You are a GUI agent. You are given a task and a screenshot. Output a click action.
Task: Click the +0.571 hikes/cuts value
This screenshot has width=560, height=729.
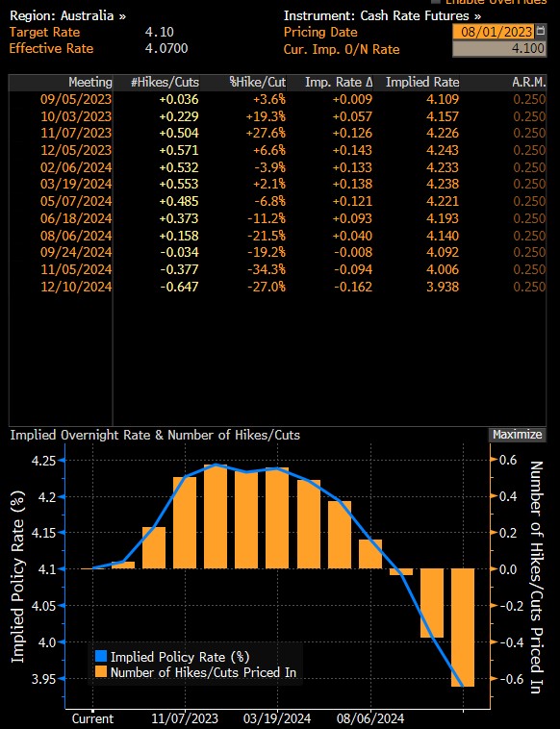(x=179, y=150)
